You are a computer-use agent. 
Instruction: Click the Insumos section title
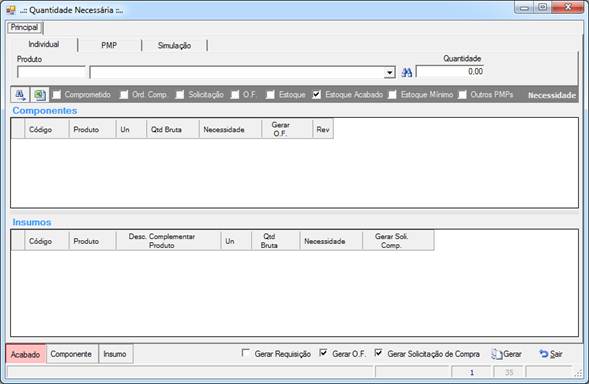[x=32, y=222]
